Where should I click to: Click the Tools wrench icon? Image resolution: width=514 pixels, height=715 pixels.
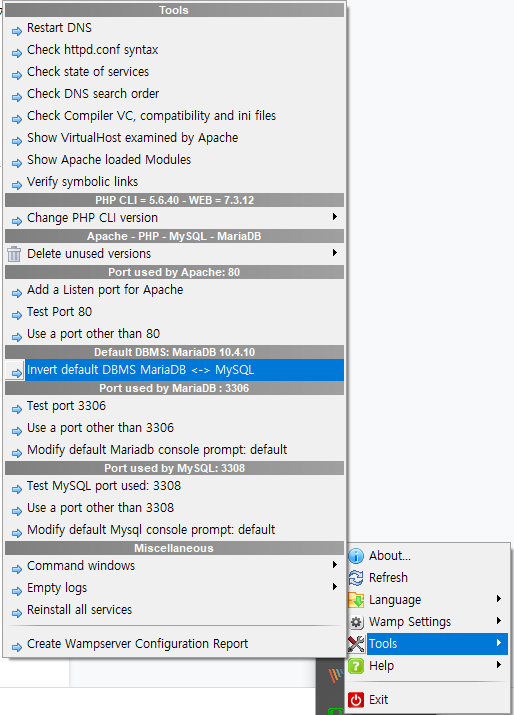pyautogui.click(x=356, y=644)
